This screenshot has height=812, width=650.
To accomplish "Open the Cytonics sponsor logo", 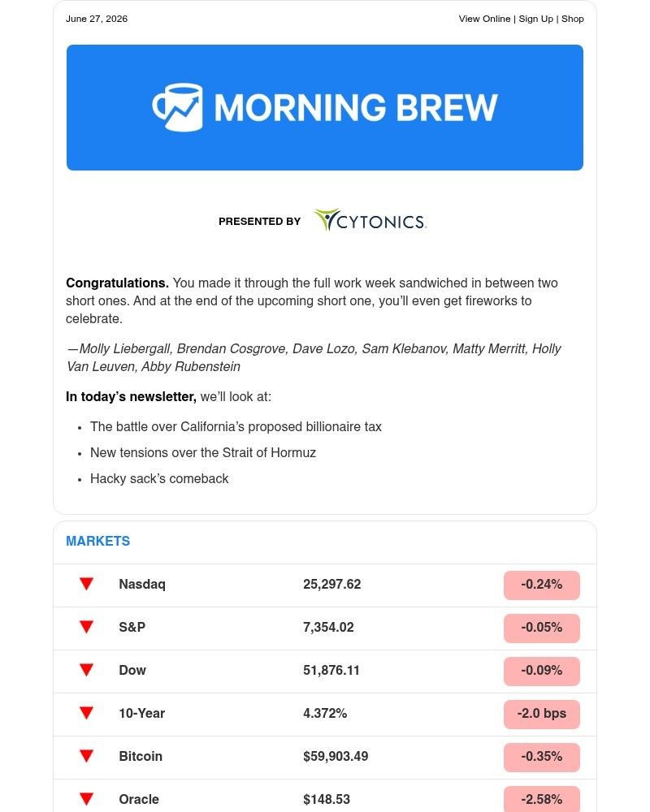I will pyautogui.click(x=370, y=220).
